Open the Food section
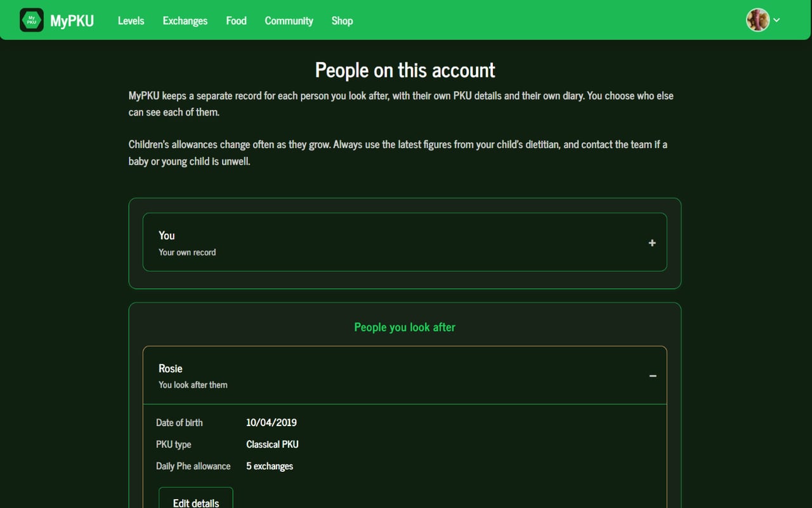 pyautogui.click(x=236, y=21)
